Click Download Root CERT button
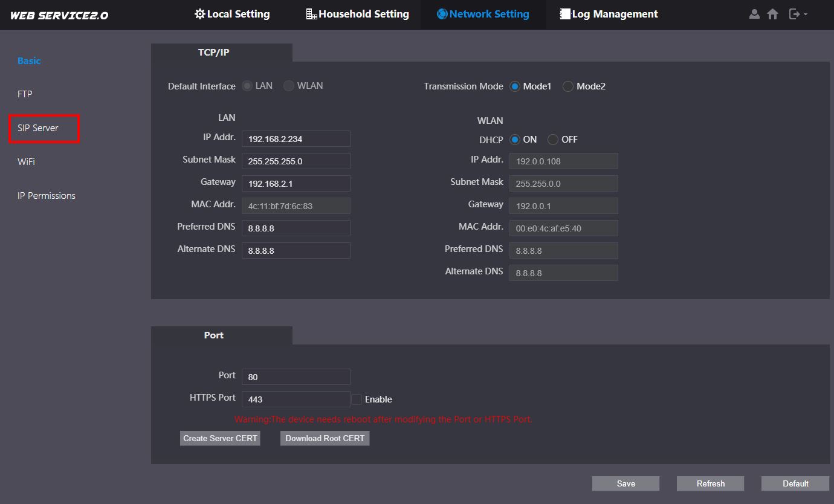Screen dimensions: 834x504 pyautogui.click(x=325, y=438)
